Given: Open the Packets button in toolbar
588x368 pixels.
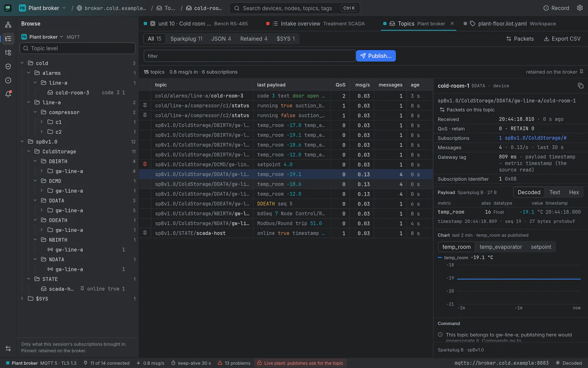Looking at the screenshot, I should click(520, 39).
